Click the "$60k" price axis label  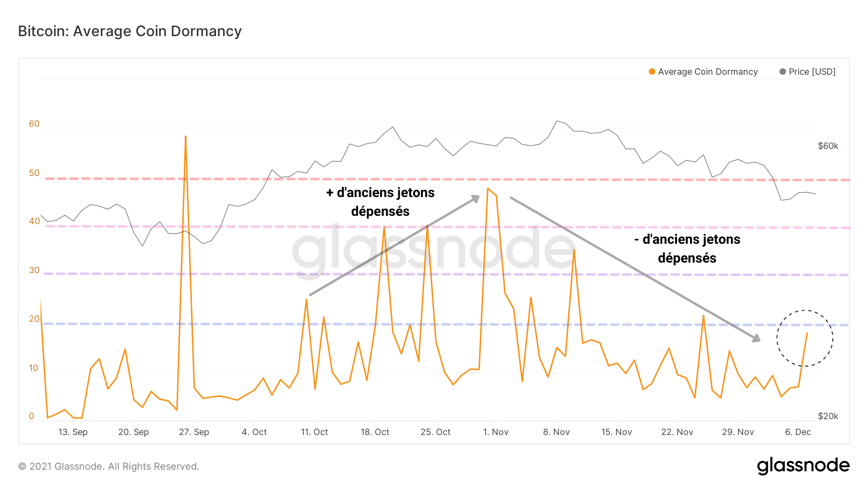click(828, 146)
